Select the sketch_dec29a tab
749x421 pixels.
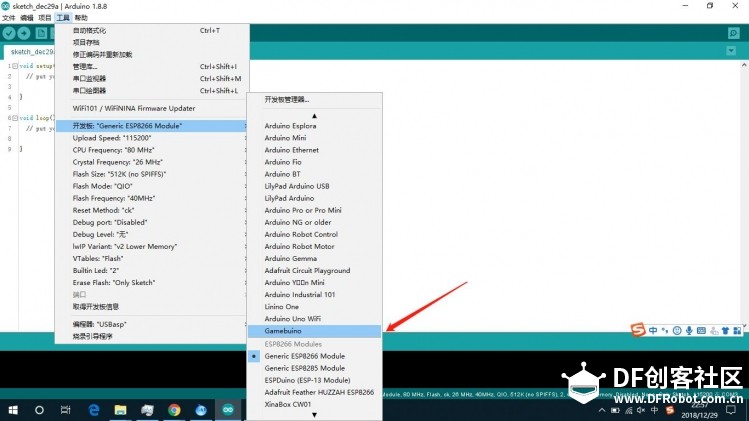click(31, 52)
